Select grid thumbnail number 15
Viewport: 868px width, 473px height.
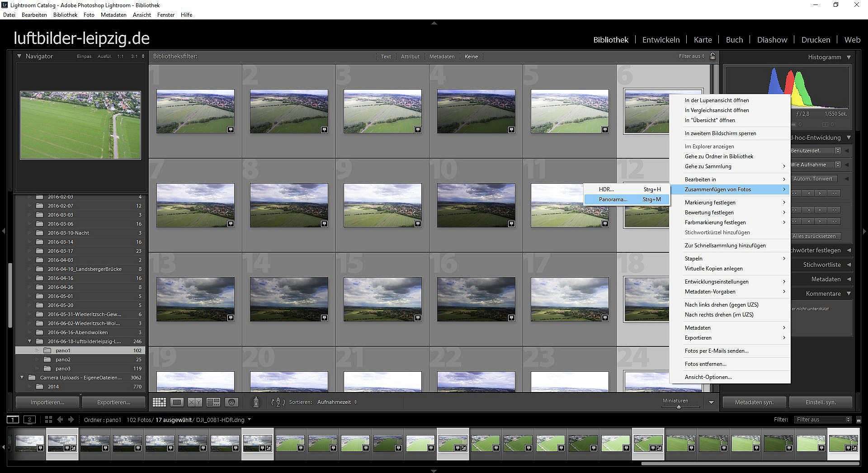382,299
